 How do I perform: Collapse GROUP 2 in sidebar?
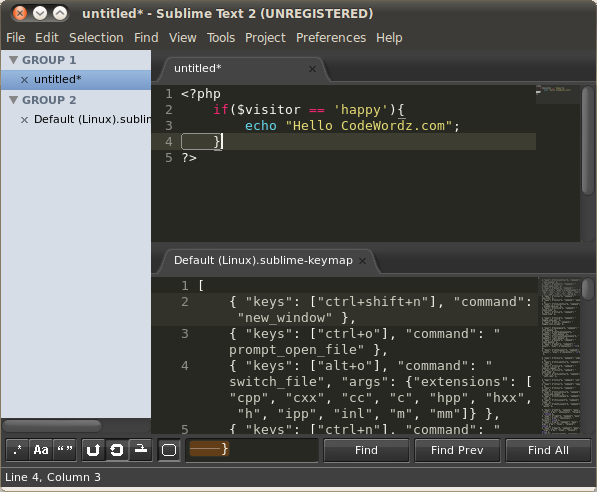tap(14, 100)
